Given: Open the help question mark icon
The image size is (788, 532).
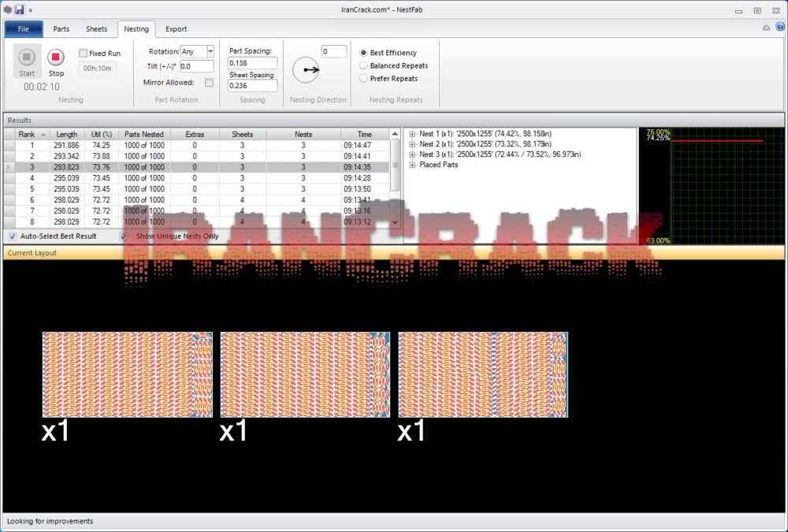Looking at the screenshot, I should click(x=779, y=27).
